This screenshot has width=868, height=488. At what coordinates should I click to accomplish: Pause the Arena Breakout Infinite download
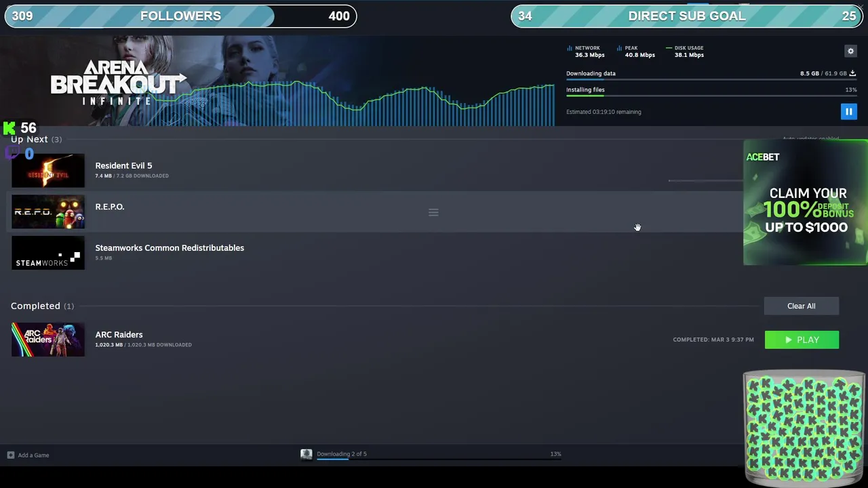pyautogui.click(x=848, y=112)
